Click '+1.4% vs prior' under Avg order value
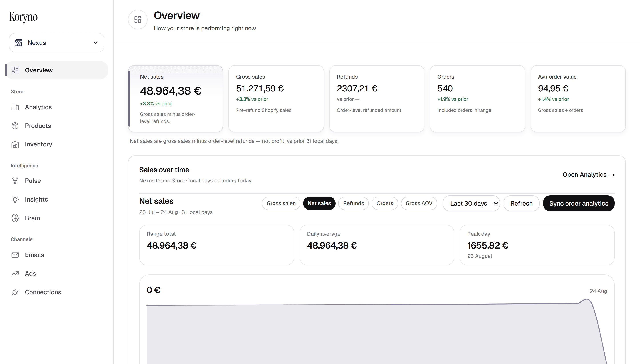640x364 pixels. click(553, 99)
